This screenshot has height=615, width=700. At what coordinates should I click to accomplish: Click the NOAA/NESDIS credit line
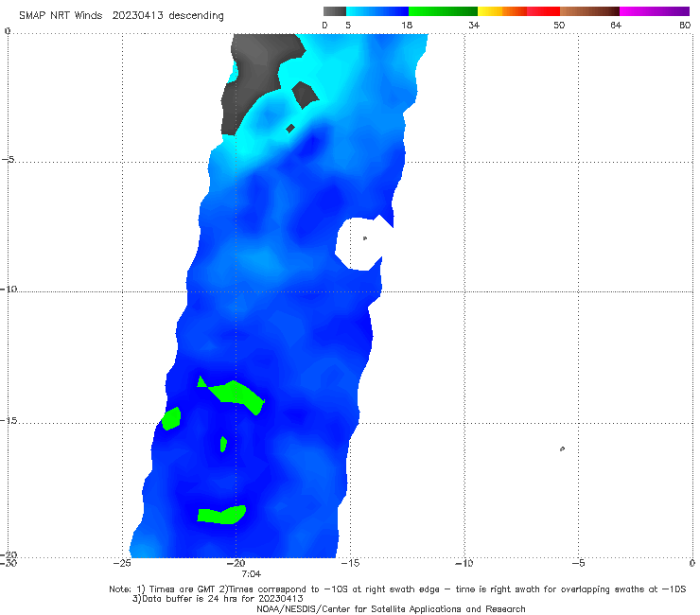coord(391,608)
